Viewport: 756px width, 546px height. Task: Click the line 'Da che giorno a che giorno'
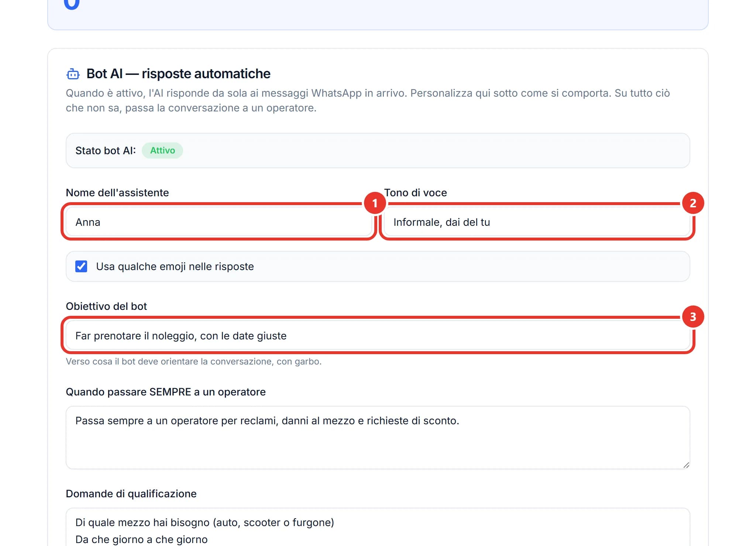141,539
